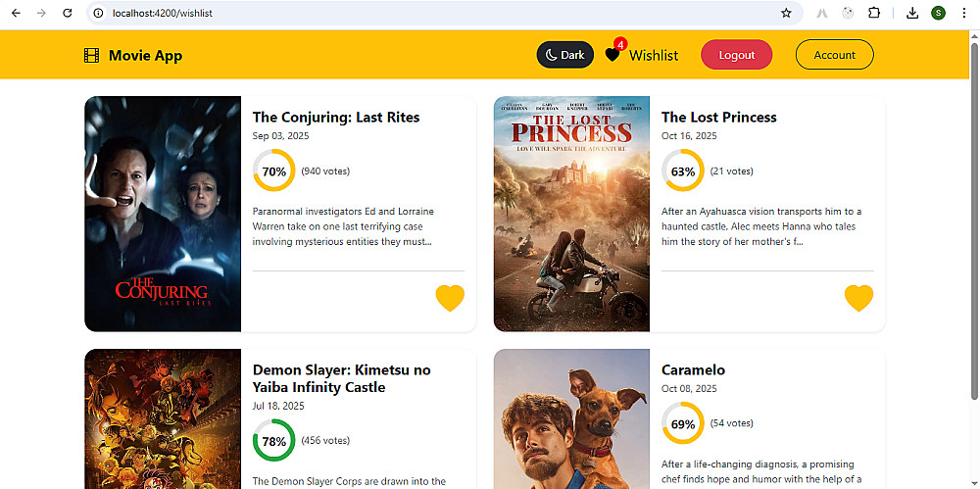This screenshot has height=489, width=980.
Task: Remove The Conjuring: Last Rites from wishlist
Action: 450,298
